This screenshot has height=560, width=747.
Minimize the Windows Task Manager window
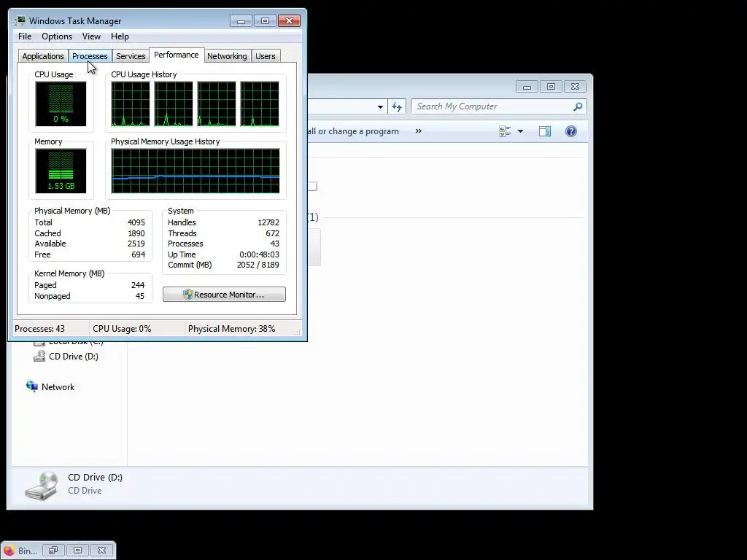pos(241,21)
